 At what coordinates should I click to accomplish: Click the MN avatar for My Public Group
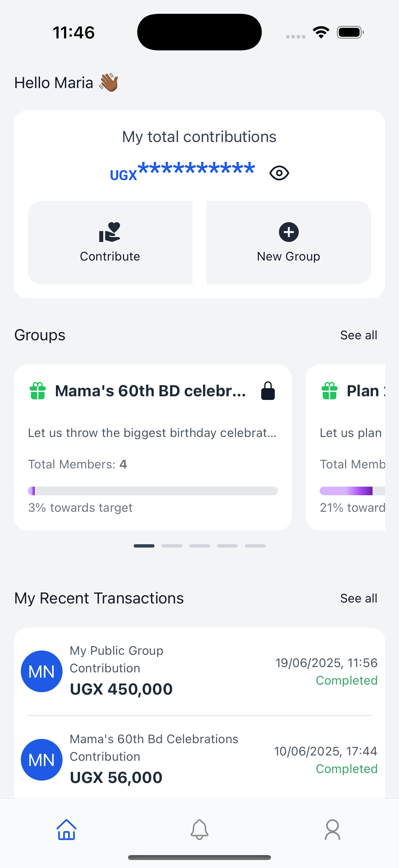42,671
